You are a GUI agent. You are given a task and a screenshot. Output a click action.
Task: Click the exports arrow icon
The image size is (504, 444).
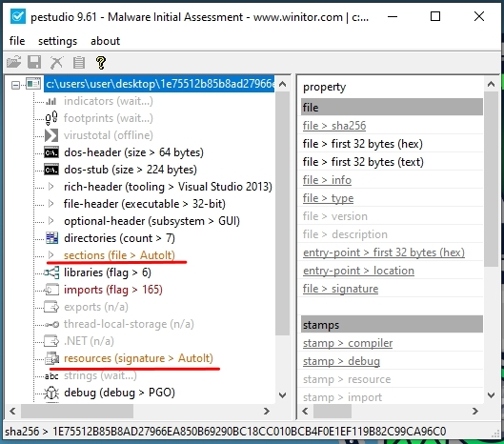(x=51, y=307)
